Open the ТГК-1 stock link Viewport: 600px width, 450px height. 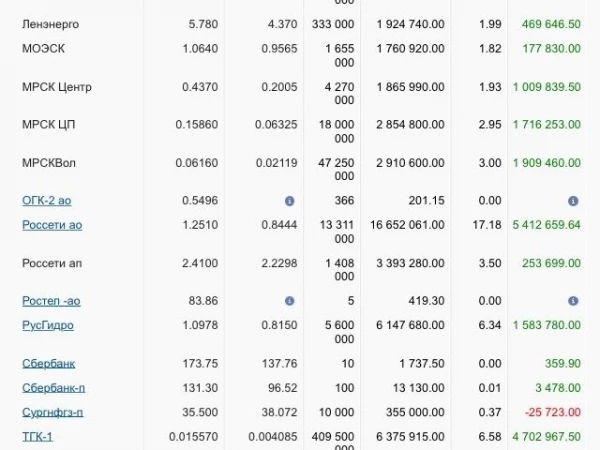point(38,437)
